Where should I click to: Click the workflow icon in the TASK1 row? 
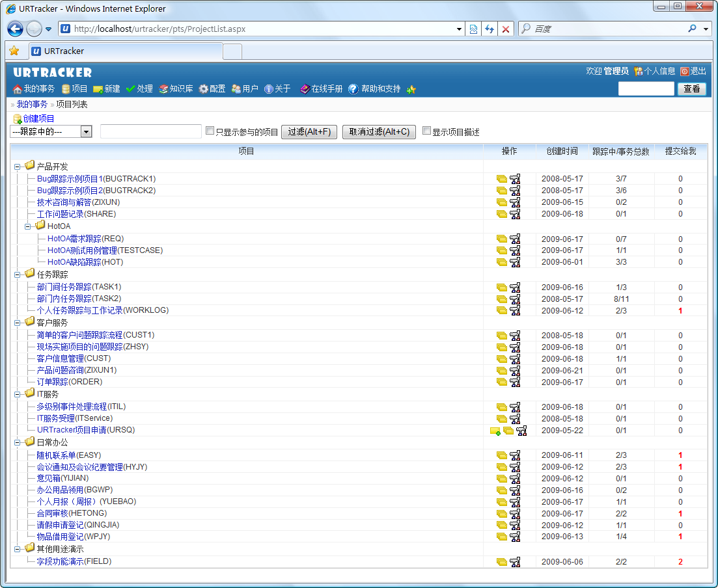tap(515, 287)
